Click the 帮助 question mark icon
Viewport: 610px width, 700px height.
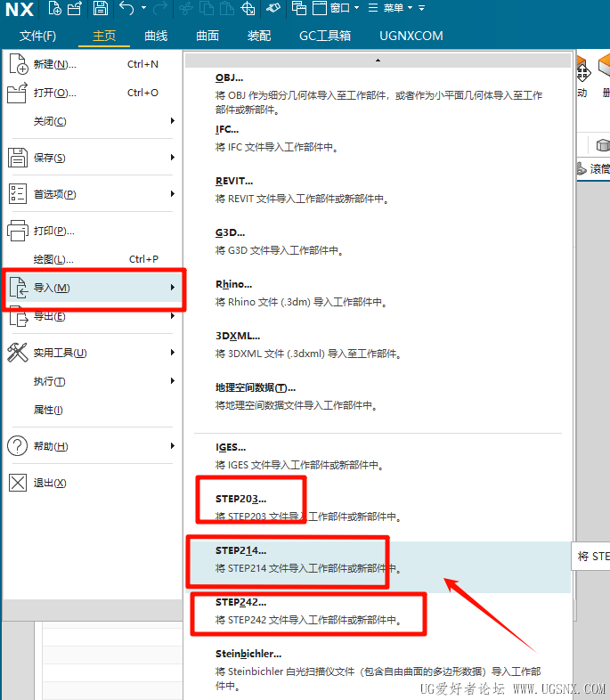[x=18, y=446]
